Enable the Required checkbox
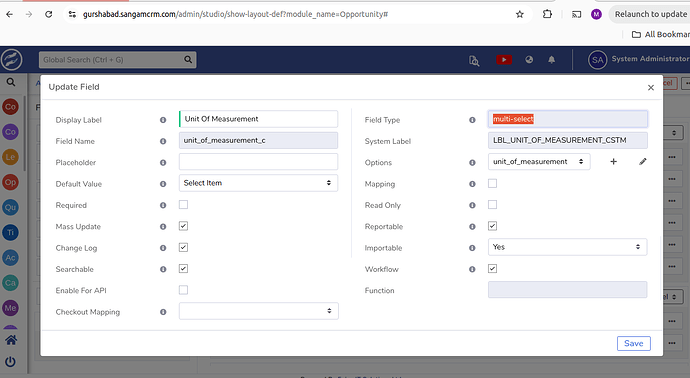 [184, 205]
